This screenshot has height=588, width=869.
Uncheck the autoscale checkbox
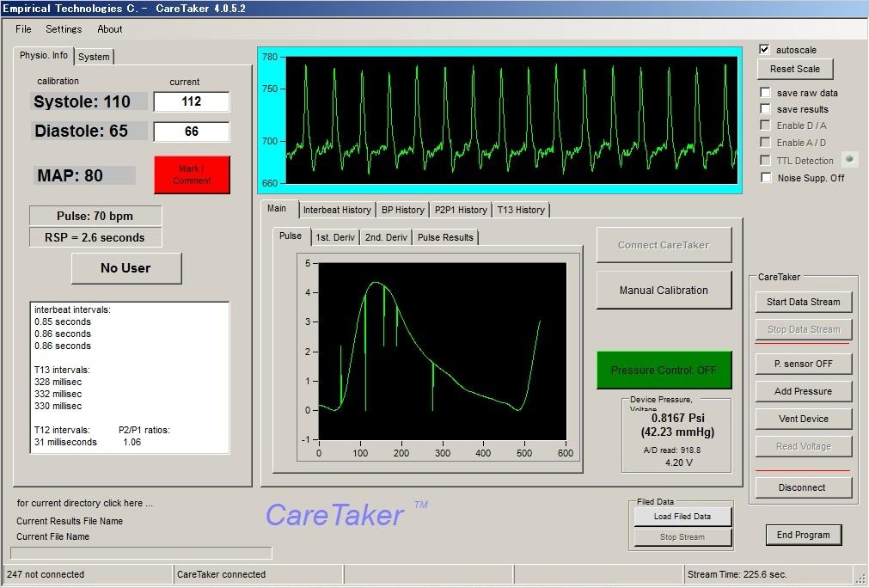pos(765,50)
